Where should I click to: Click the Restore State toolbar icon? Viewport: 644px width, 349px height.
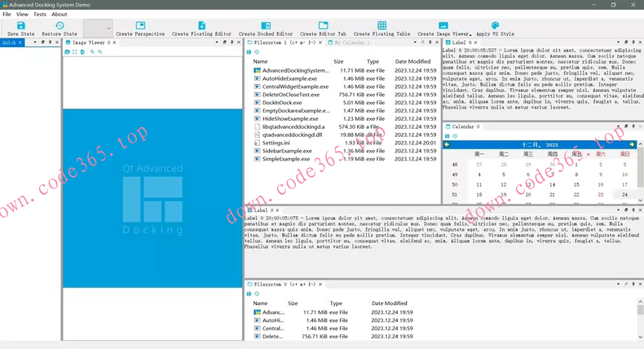(59, 26)
